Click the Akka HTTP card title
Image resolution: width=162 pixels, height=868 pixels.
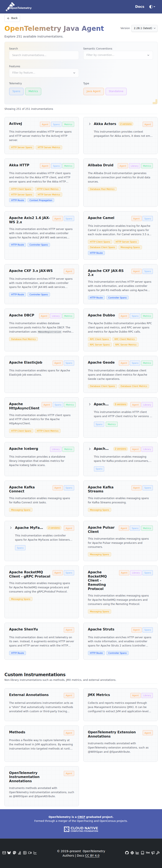point(19,165)
